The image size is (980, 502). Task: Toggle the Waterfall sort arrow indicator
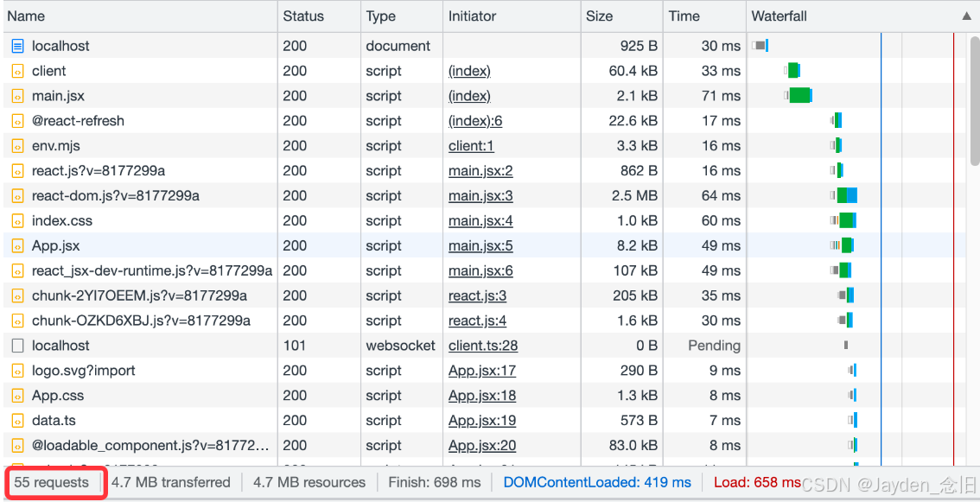(x=966, y=16)
